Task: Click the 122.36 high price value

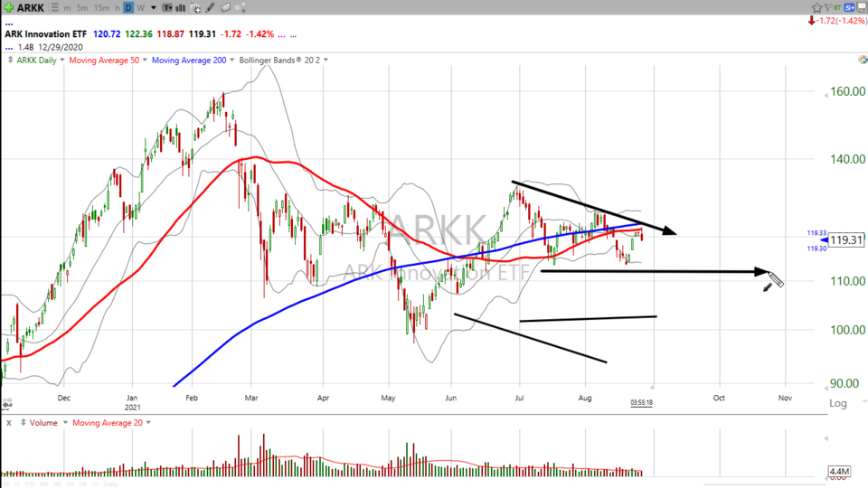Action: tap(138, 33)
